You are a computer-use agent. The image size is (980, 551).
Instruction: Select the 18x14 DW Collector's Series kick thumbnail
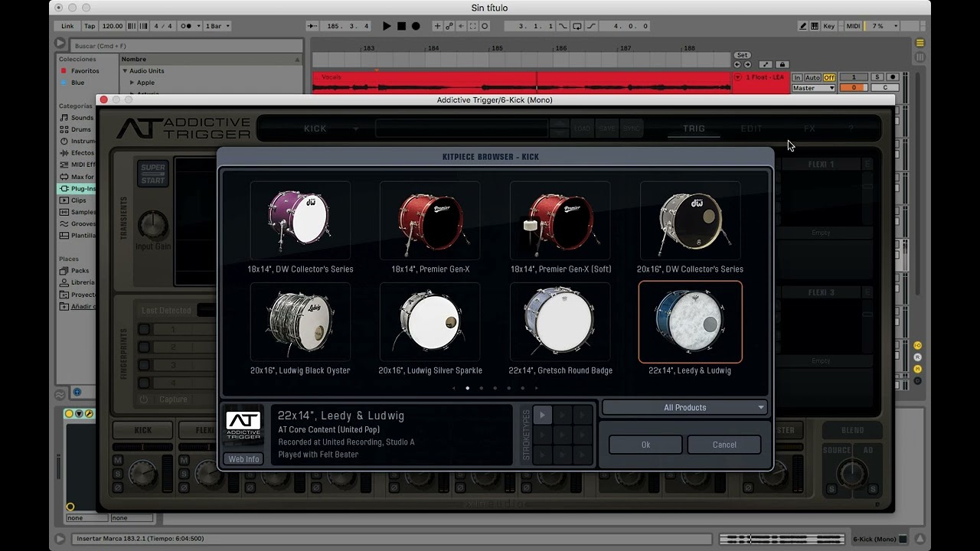[300, 220]
